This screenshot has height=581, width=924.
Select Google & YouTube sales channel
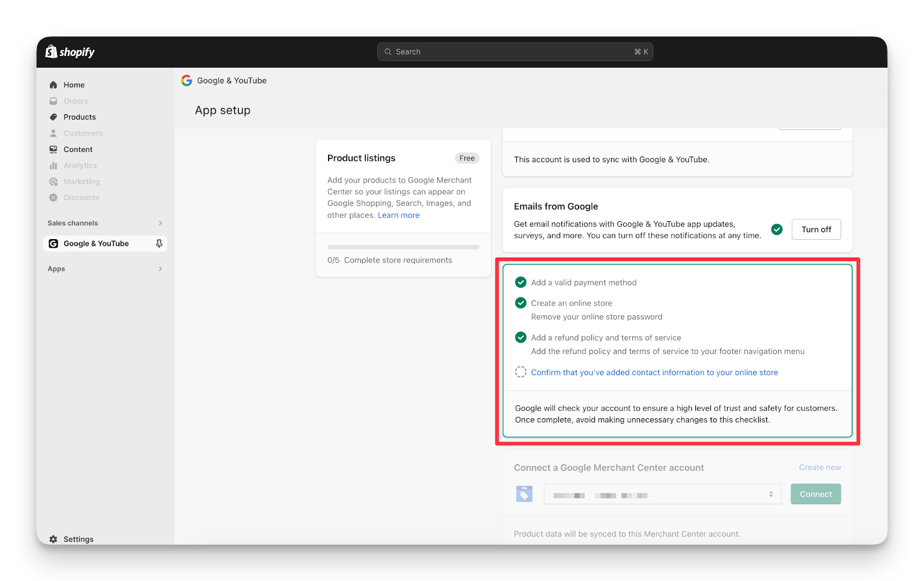click(96, 244)
